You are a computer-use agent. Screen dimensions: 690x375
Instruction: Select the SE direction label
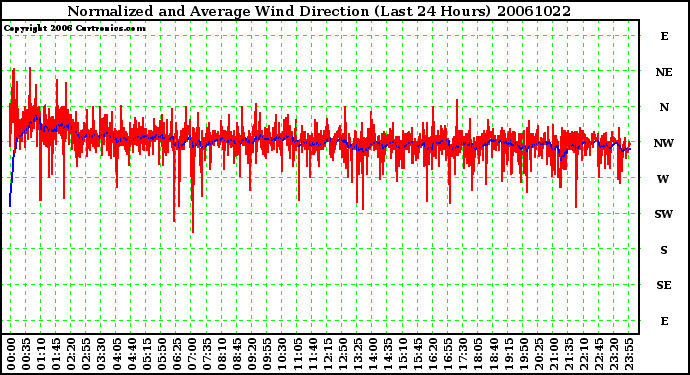click(664, 285)
